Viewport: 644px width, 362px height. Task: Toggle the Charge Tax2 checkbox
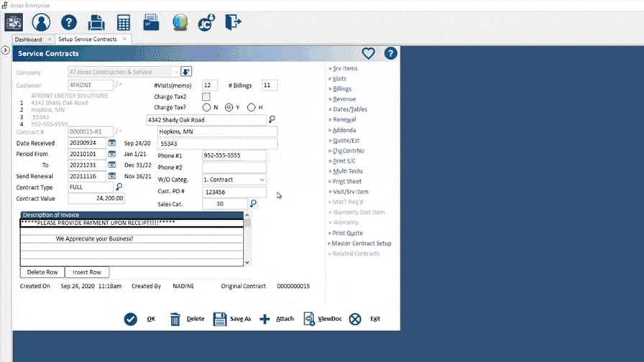pos(206,96)
